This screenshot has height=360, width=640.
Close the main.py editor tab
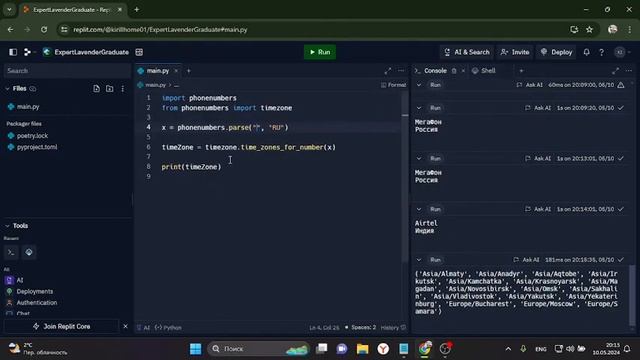[x=176, y=71]
